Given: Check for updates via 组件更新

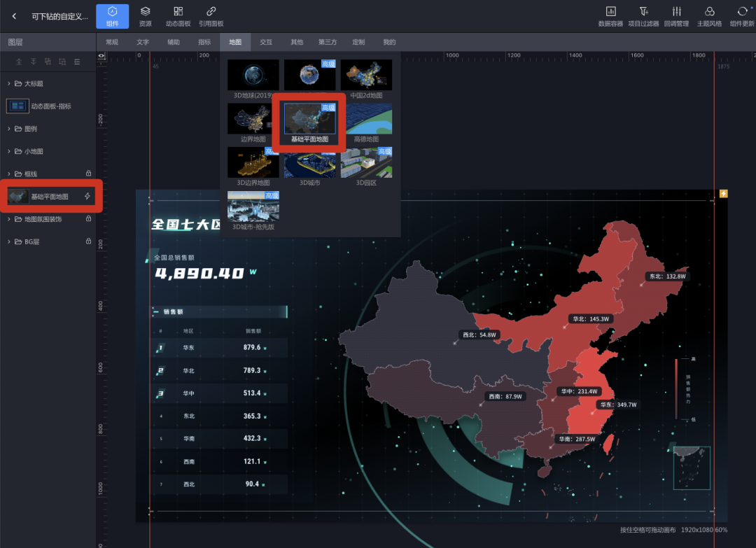Looking at the screenshot, I should coord(742,15).
